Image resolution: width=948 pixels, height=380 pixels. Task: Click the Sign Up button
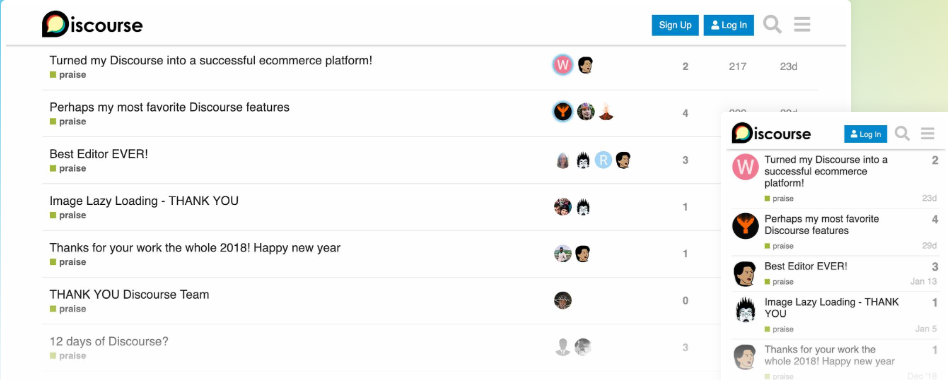[675, 25]
